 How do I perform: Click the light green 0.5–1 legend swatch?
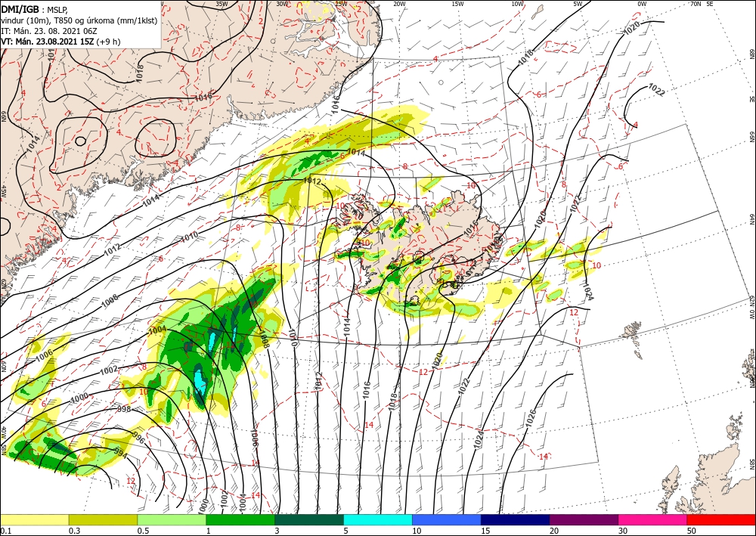click(x=172, y=519)
